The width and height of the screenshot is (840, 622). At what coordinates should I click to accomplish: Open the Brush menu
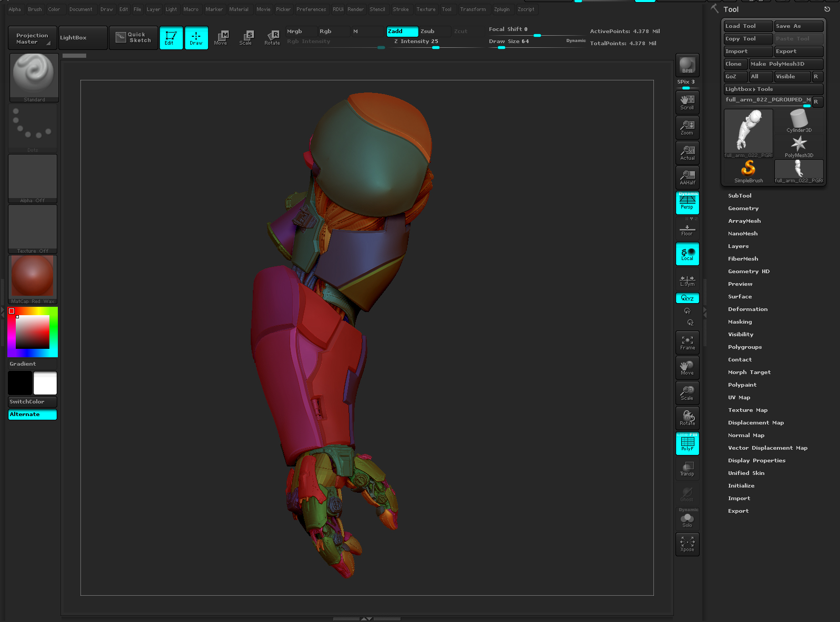click(35, 9)
